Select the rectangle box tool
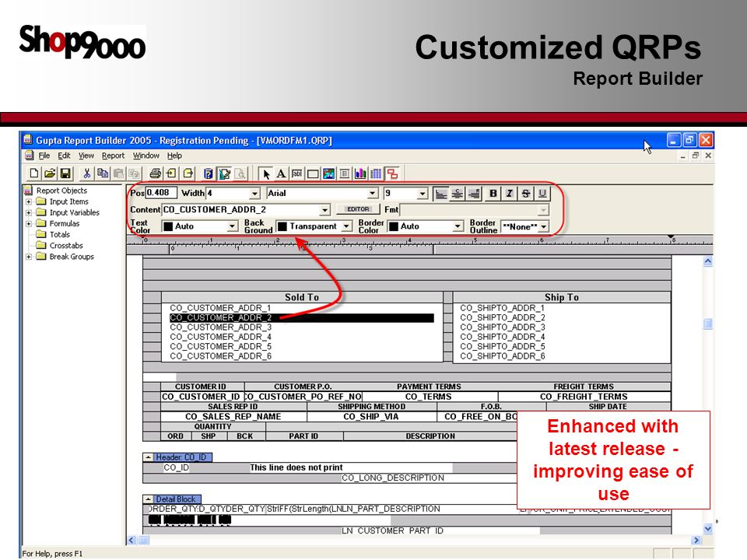 (313, 173)
